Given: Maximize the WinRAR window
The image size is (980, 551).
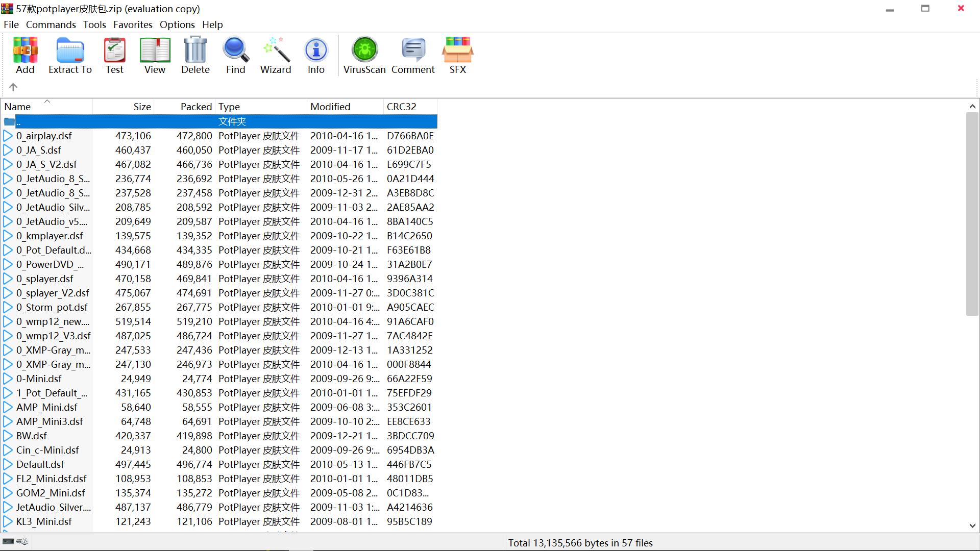Looking at the screenshot, I should 925,9.
